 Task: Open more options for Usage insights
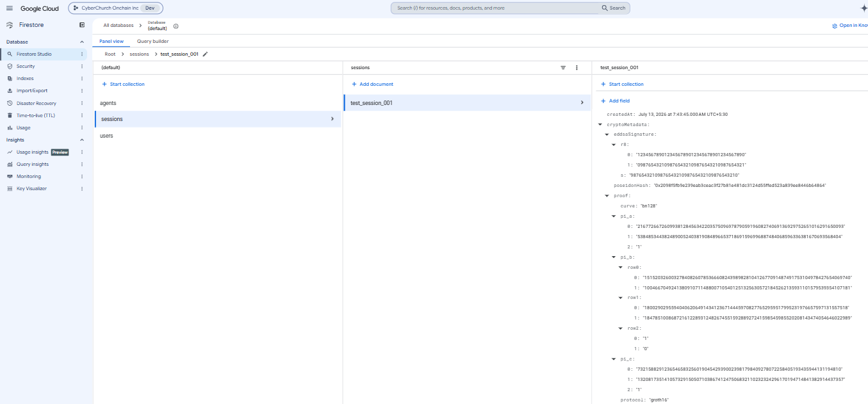pyautogui.click(x=82, y=152)
